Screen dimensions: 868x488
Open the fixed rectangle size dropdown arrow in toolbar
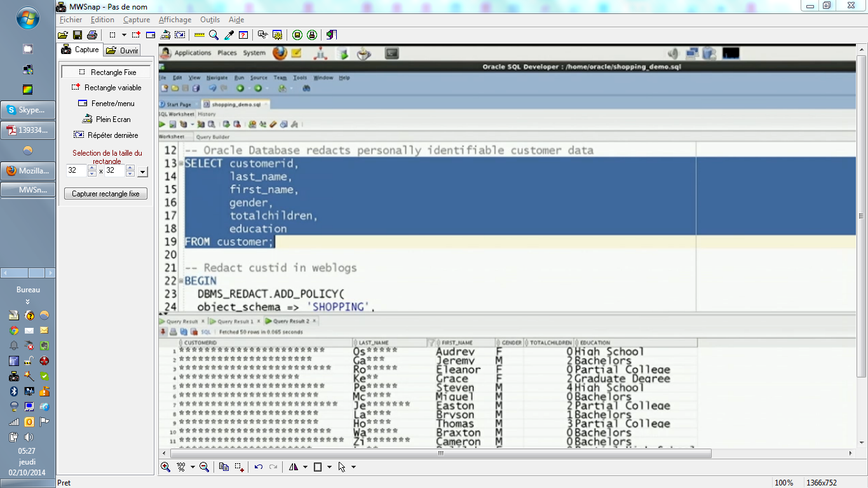point(124,35)
